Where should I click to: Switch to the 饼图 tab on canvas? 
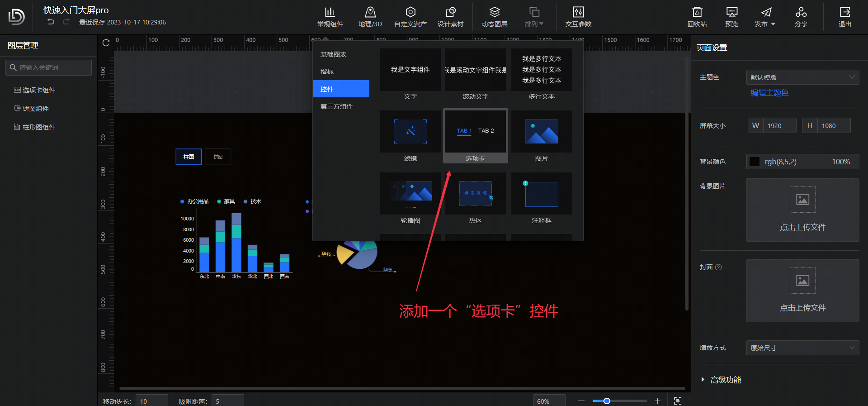(x=218, y=157)
